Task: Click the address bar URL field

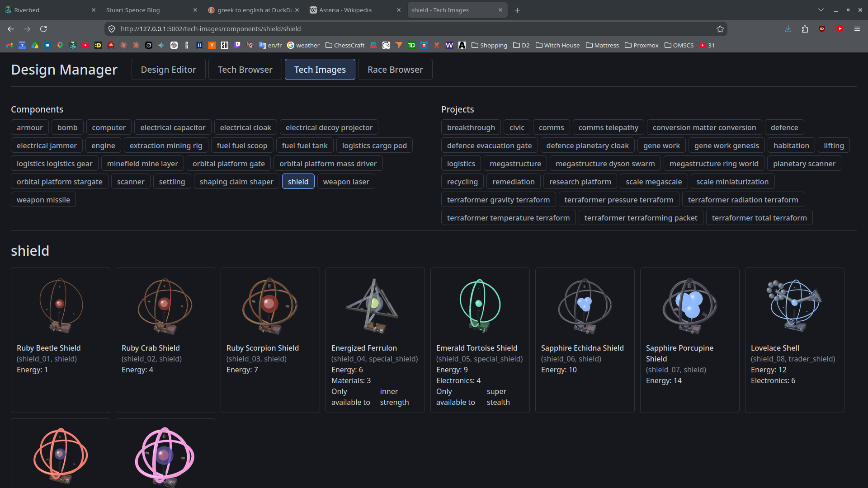Action: [416, 29]
